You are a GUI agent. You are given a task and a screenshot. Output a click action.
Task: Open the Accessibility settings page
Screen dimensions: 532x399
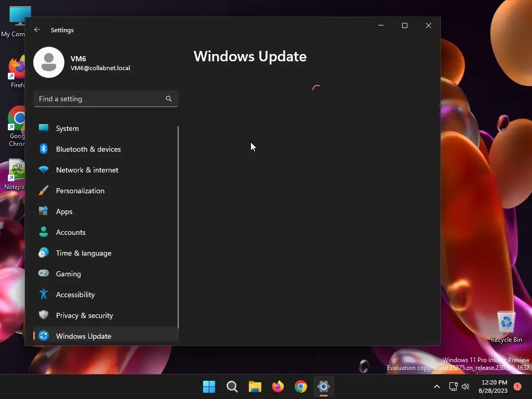tap(106, 295)
